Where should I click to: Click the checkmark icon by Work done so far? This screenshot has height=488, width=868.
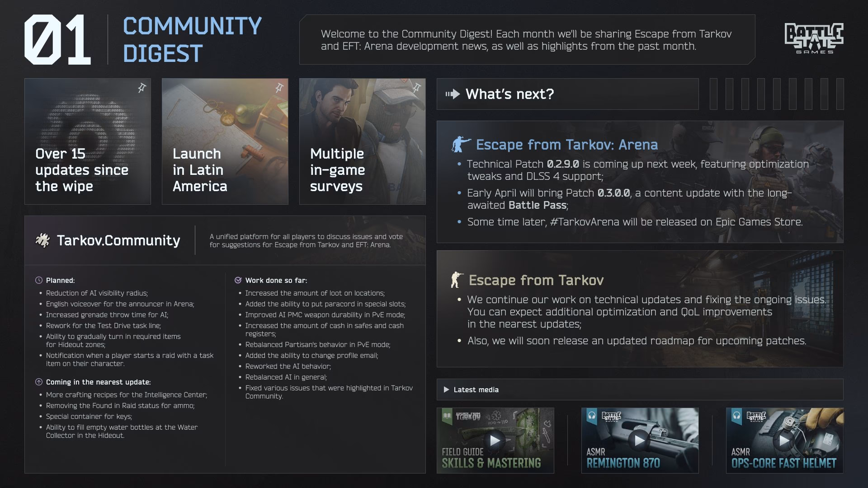(238, 280)
